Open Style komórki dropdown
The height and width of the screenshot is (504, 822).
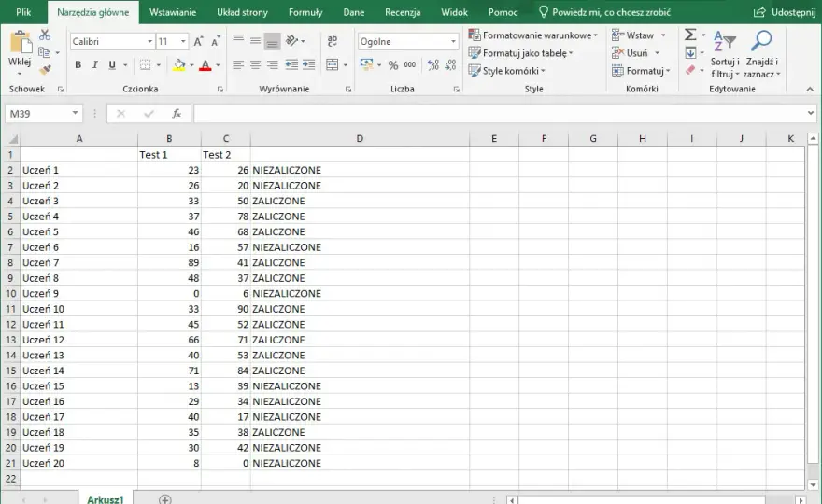pos(507,71)
